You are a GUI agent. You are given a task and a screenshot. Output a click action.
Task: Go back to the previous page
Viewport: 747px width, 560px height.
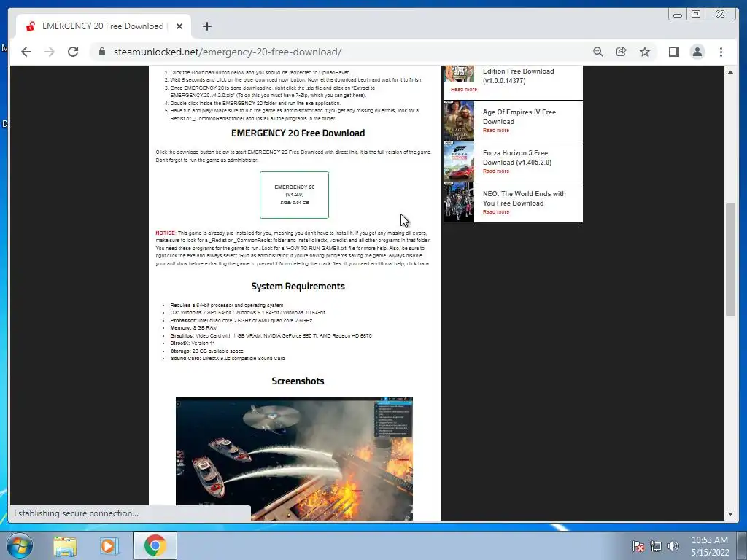click(26, 52)
